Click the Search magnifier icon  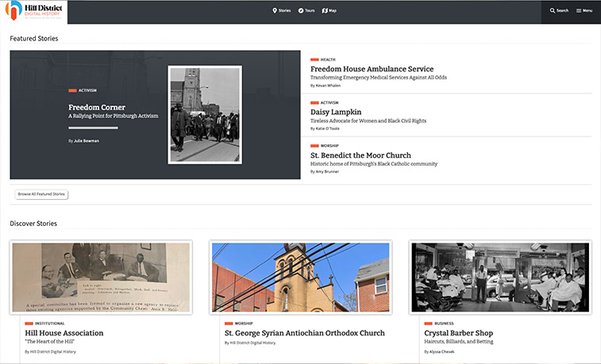(x=553, y=11)
